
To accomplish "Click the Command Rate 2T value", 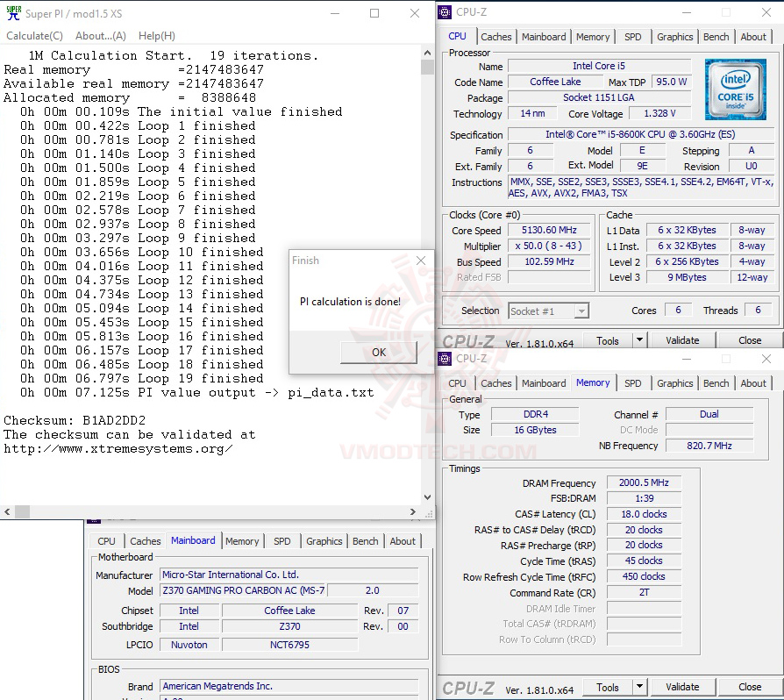I will 644,592.
